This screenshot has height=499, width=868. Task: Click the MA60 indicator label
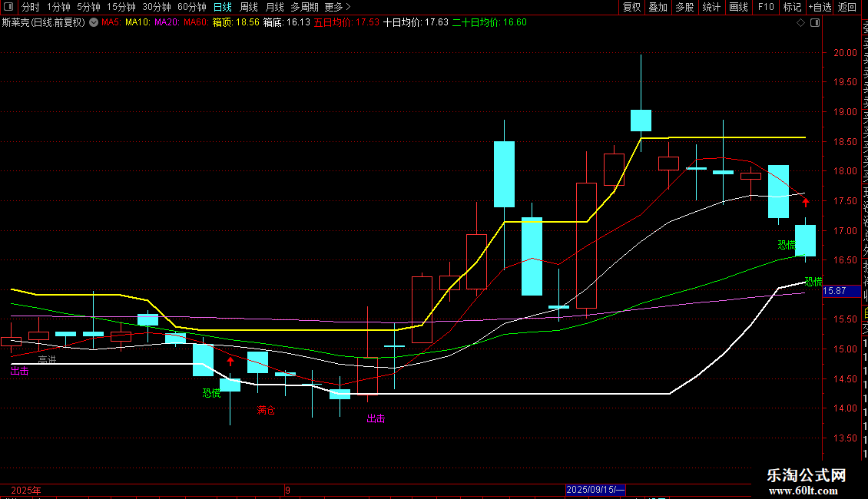[196, 22]
